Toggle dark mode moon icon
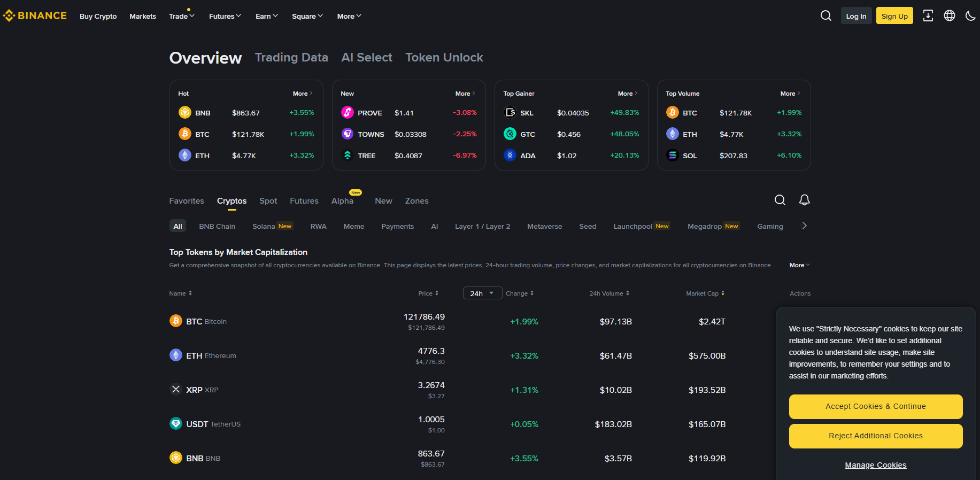Image resolution: width=980 pixels, height=480 pixels. tap(970, 16)
